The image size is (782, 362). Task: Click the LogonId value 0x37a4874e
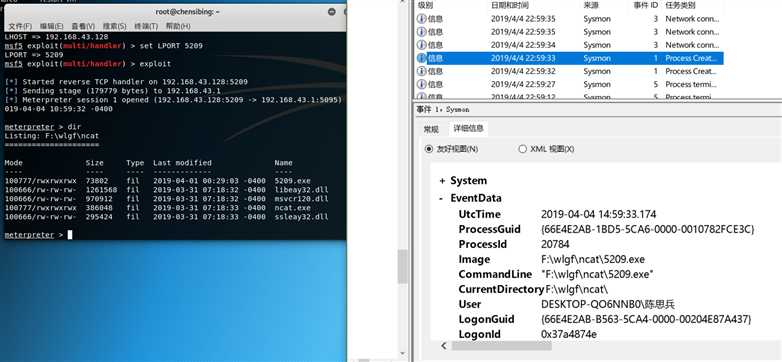[x=569, y=334]
